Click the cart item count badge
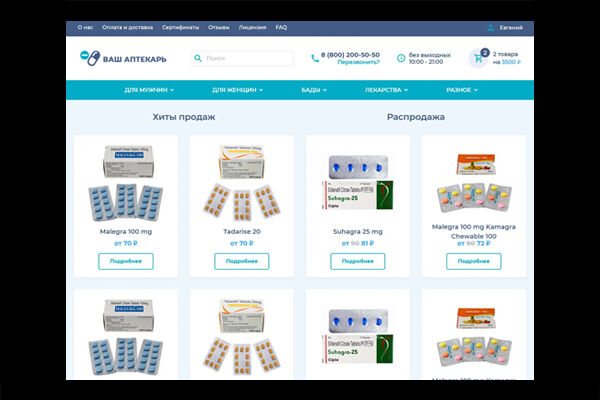600x400 pixels. pos(485,52)
